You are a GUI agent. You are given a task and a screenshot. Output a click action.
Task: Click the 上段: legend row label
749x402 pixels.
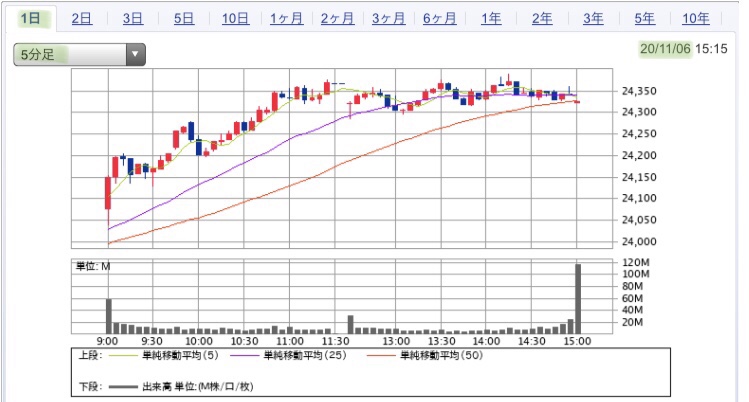[90, 356]
